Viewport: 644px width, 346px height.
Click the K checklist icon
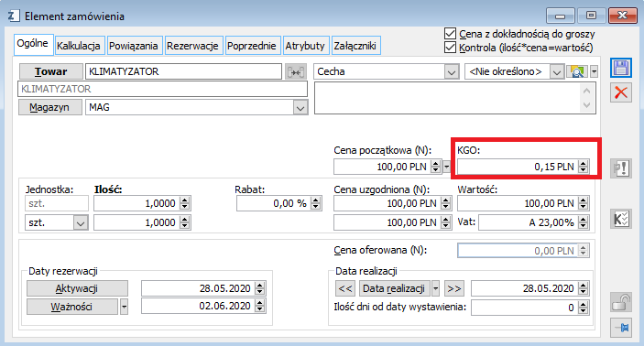(x=620, y=219)
